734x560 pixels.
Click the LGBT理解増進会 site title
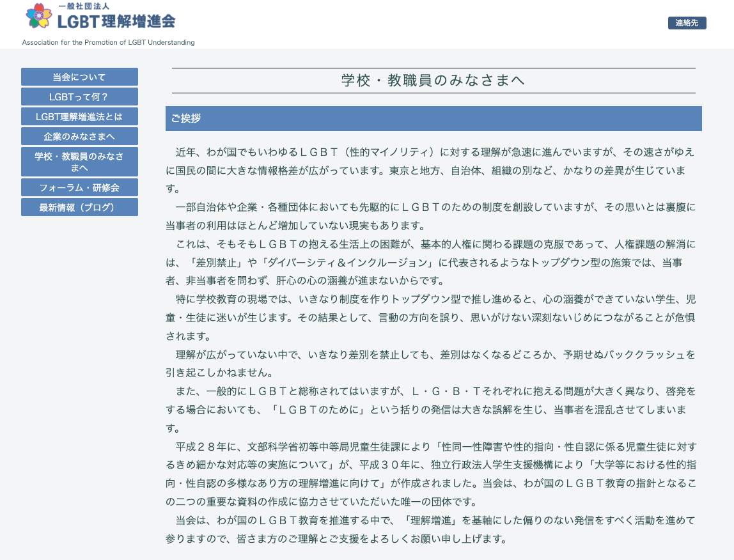click(x=116, y=21)
